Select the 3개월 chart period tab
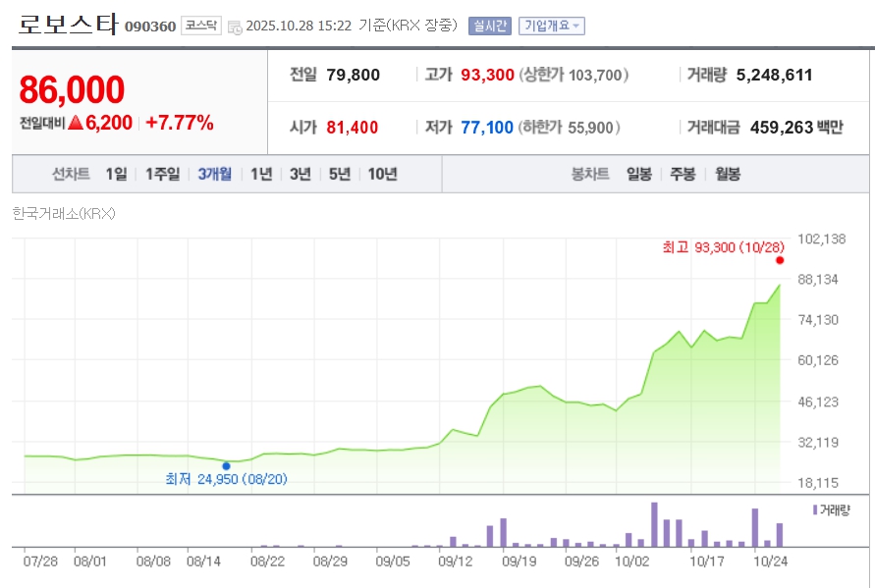This screenshot has width=875, height=588. click(214, 174)
